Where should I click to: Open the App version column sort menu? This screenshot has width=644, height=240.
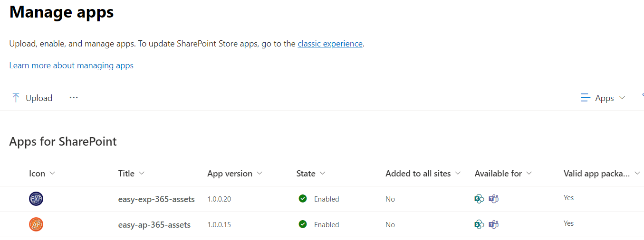(x=260, y=174)
